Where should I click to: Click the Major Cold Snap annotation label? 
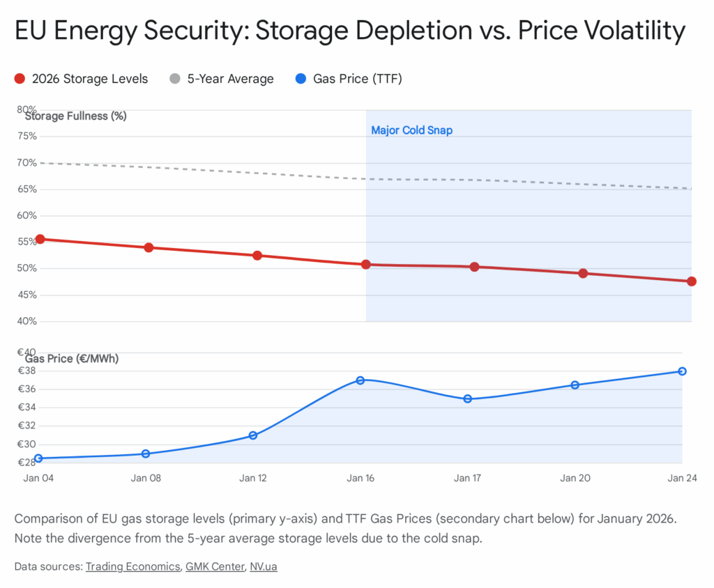tap(411, 130)
